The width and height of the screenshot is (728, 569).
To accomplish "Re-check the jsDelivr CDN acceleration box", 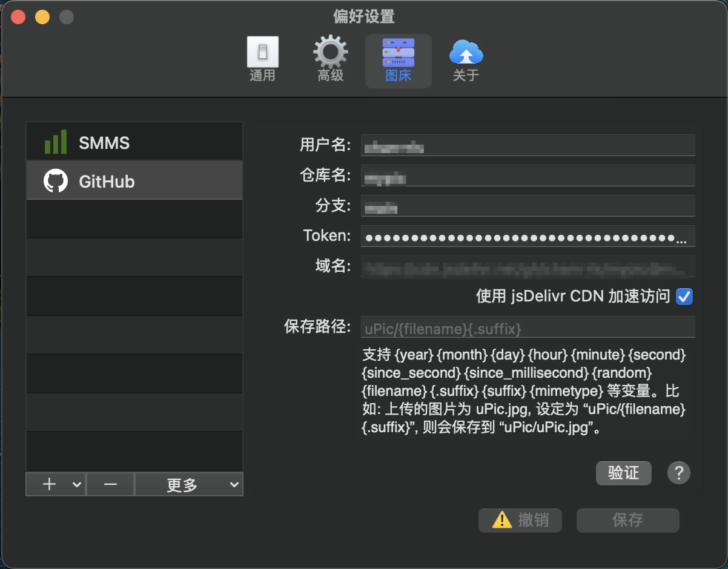I will tap(684, 297).
